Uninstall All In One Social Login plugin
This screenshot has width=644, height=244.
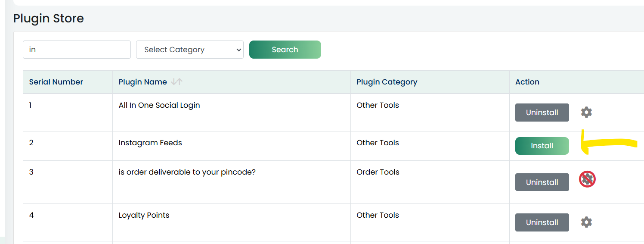pos(542,113)
